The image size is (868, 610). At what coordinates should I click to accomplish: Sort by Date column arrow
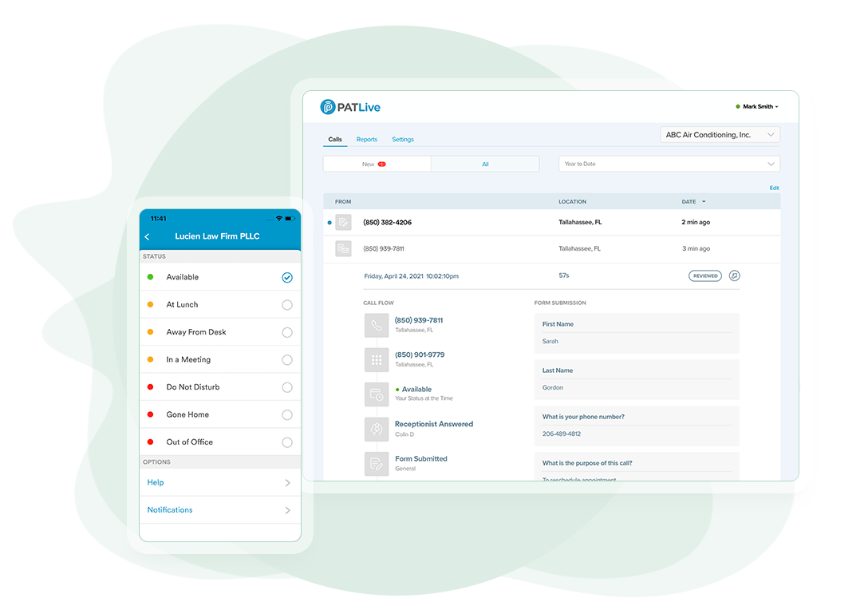coord(704,202)
